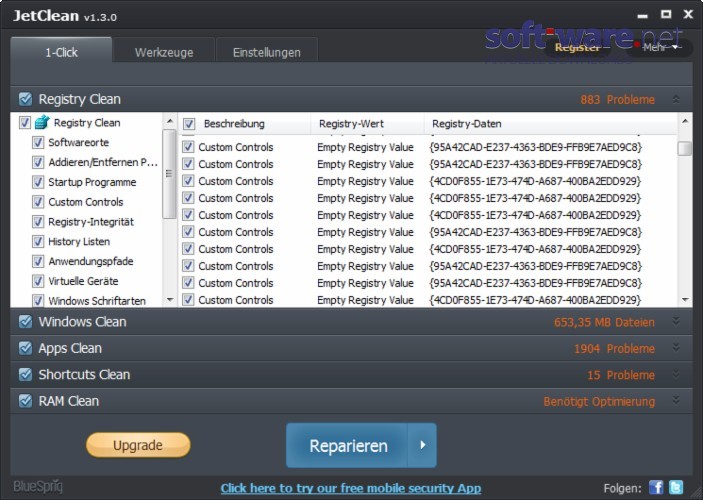The height and width of the screenshot is (500, 703).
Task: Expand the Windows Clean section chevron
Action: tap(676, 321)
